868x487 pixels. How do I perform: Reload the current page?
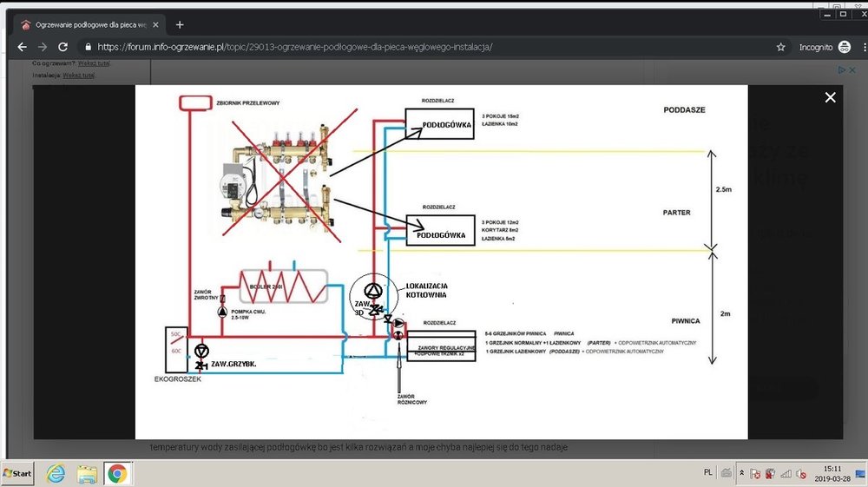(62, 47)
